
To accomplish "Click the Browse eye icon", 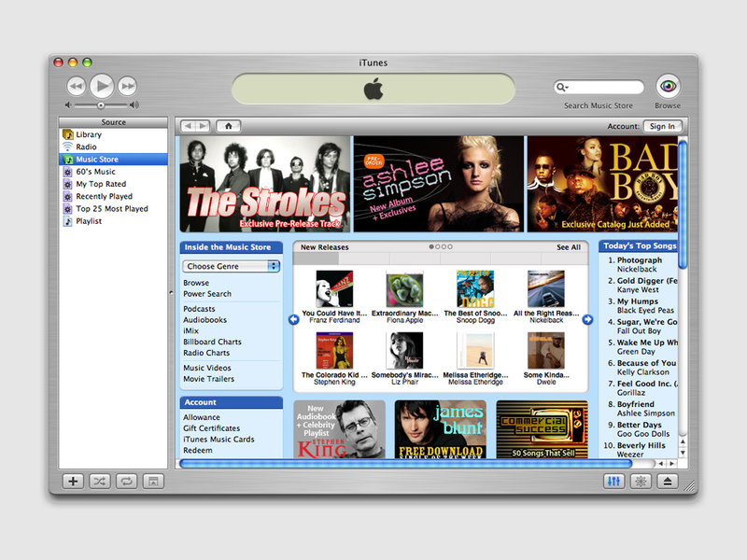I will (x=668, y=86).
